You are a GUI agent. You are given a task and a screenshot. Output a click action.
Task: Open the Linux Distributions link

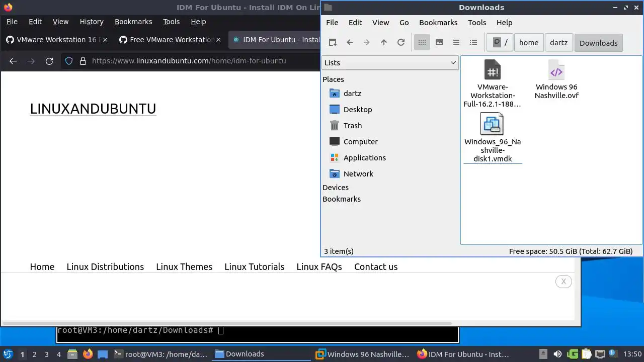click(x=105, y=267)
